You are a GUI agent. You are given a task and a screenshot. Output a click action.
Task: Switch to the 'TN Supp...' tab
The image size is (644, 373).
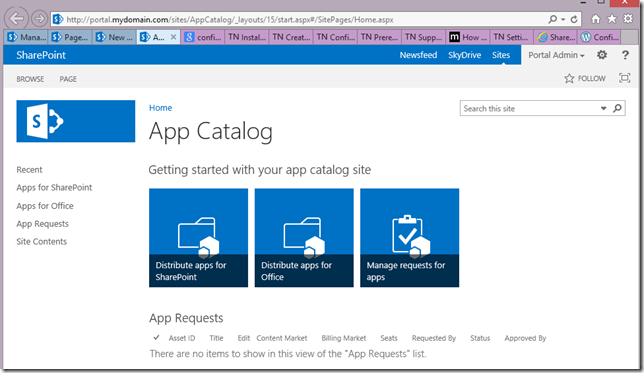tap(423, 37)
